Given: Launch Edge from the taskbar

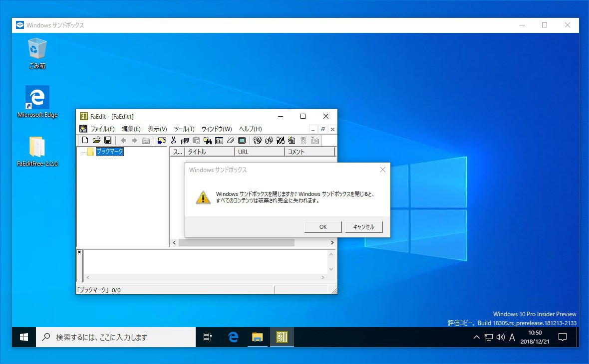Looking at the screenshot, I should point(233,337).
